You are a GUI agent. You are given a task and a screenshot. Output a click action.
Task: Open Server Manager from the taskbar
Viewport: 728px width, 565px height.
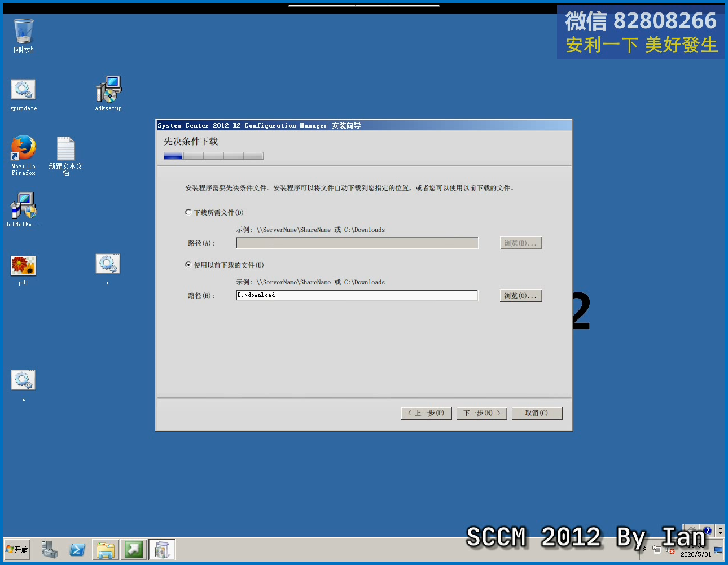[49, 549]
